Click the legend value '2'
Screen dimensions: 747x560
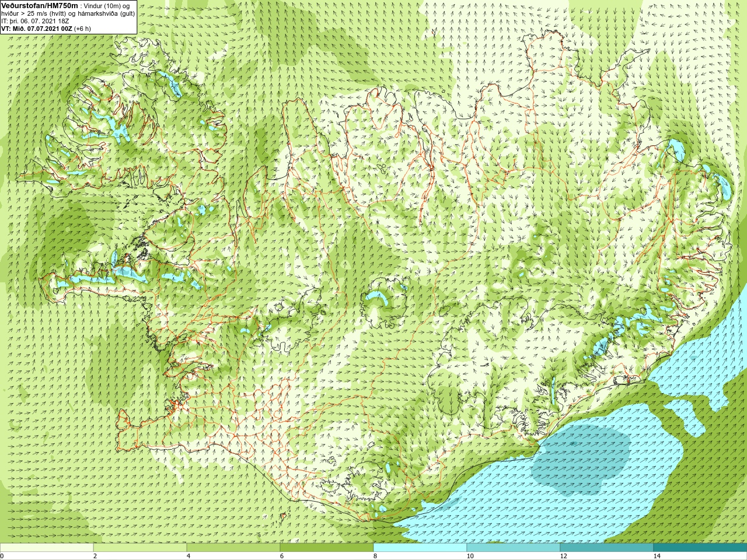pos(95,556)
